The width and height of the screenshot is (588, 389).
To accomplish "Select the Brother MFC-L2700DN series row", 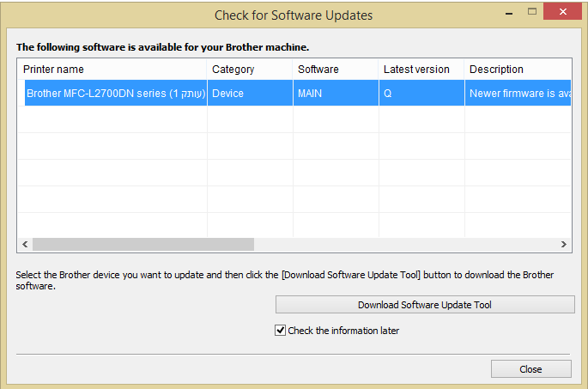I will point(298,93).
